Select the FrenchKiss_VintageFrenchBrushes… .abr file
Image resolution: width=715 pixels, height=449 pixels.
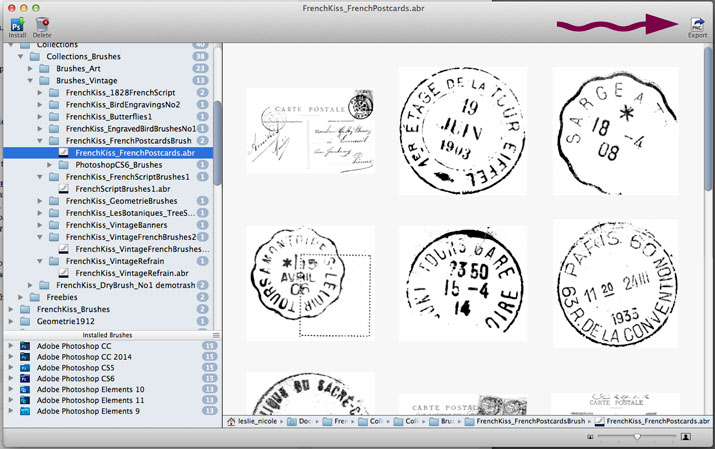click(142, 249)
